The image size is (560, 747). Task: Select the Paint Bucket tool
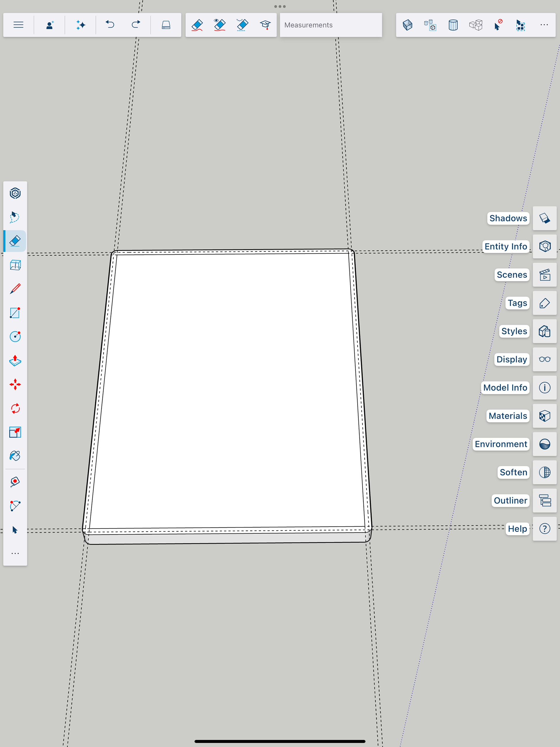tap(15, 456)
